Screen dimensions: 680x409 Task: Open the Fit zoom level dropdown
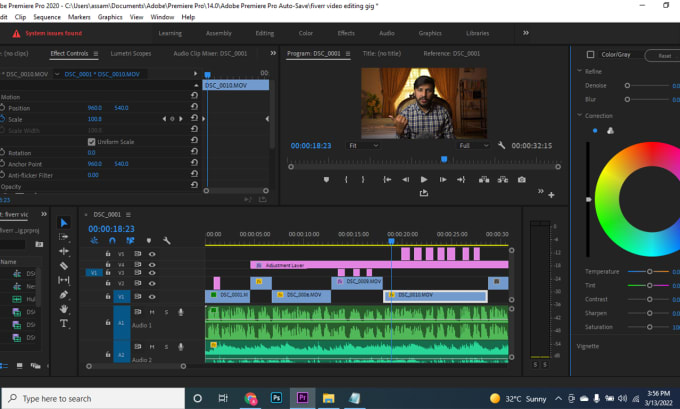coord(363,146)
